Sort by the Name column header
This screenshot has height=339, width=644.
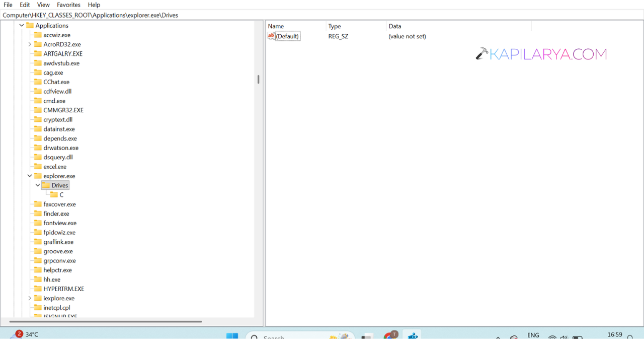click(x=296, y=26)
